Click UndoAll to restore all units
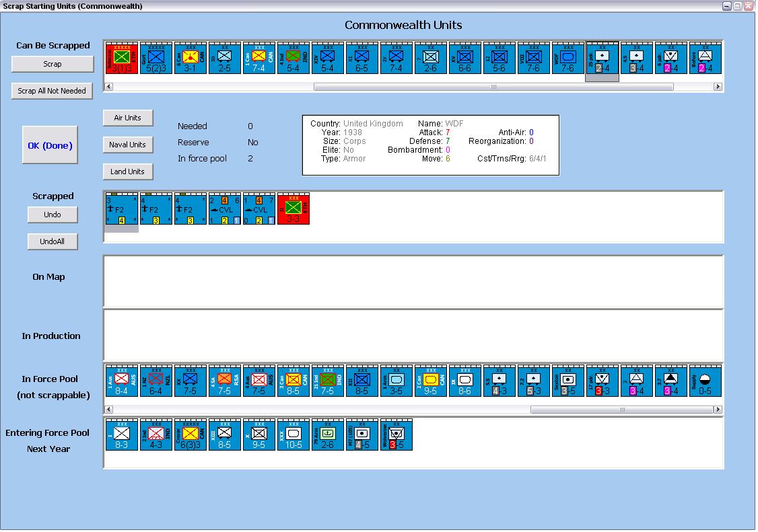This screenshot has height=532, width=758. (53, 241)
